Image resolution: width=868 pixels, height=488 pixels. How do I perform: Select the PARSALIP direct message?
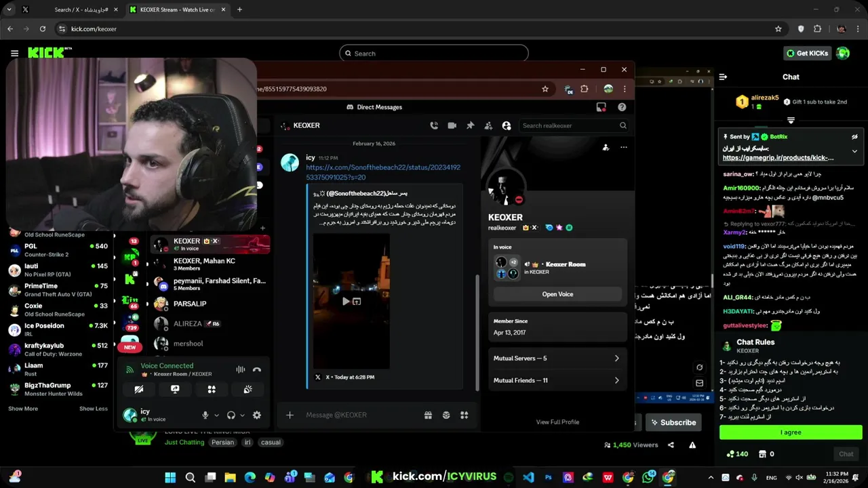tap(210, 304)
